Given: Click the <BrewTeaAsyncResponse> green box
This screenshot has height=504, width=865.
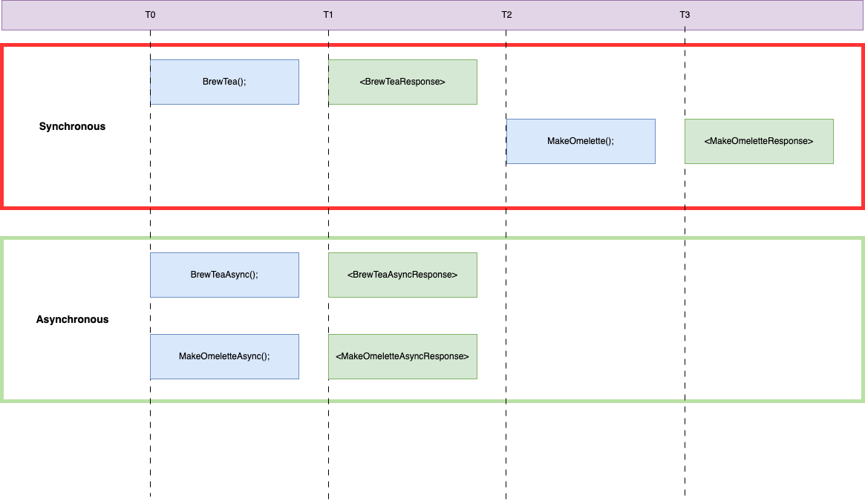Looking at the screenshot, I should (x=402, y=275).
